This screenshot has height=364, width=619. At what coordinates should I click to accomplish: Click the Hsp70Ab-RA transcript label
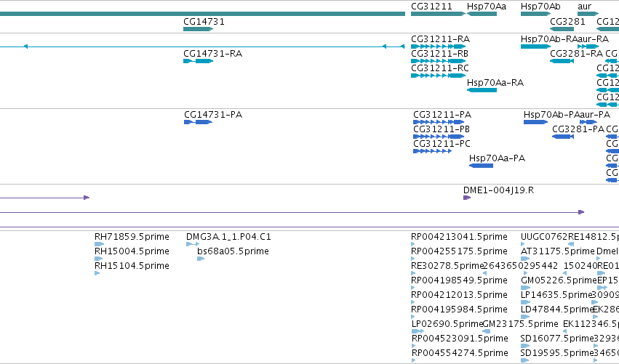(549, 39)
